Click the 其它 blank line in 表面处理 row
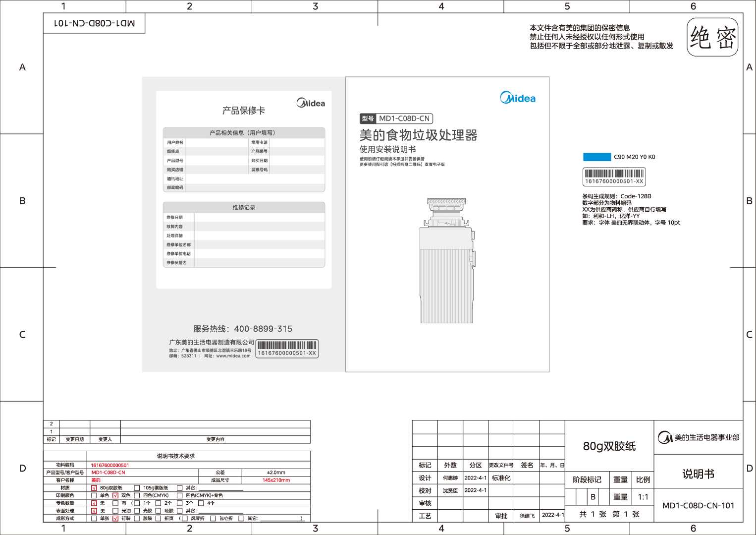756x535 pixels. (220, 512)
